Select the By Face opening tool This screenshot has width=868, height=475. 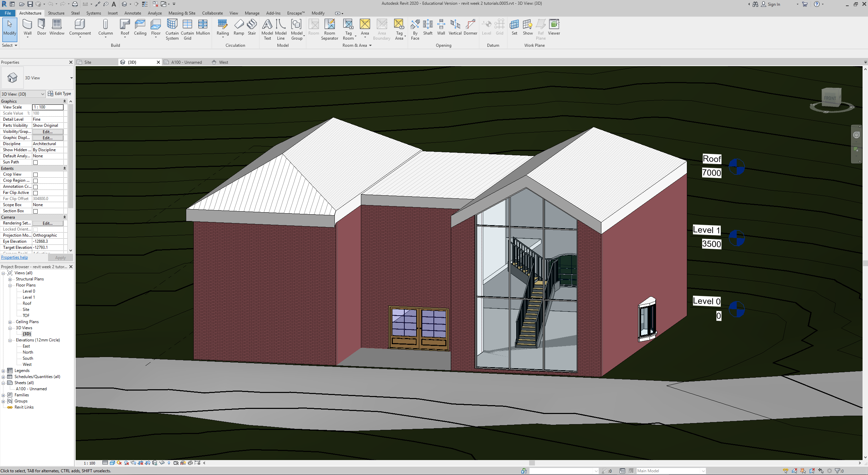click(x=415, y=29)
